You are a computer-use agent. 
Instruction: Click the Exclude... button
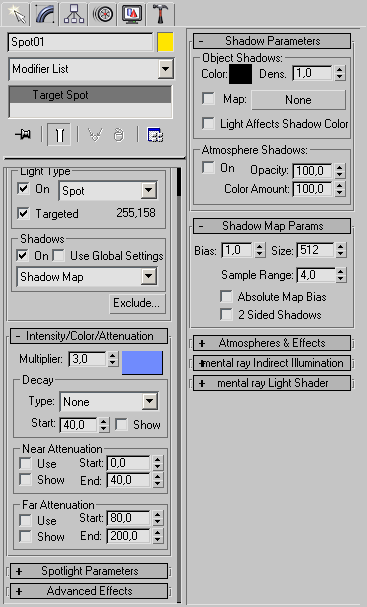coord(137,303)
